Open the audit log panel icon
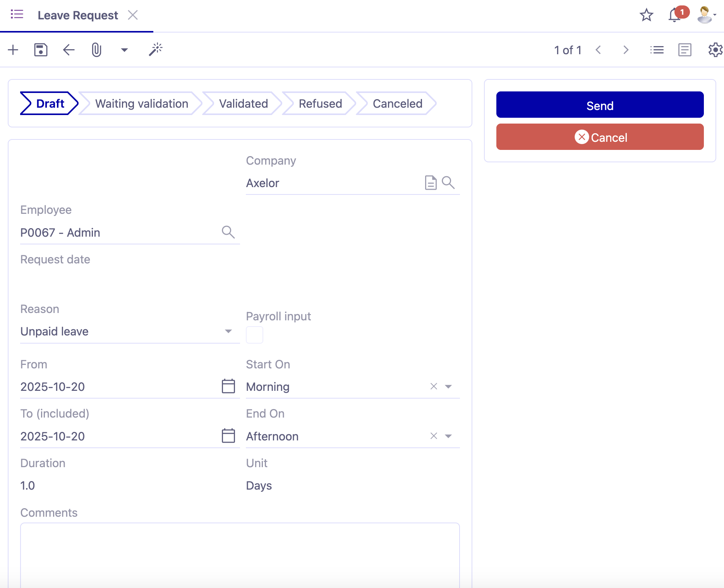The height and width of the screenshot is (588, 724). (x=684, y=50)
